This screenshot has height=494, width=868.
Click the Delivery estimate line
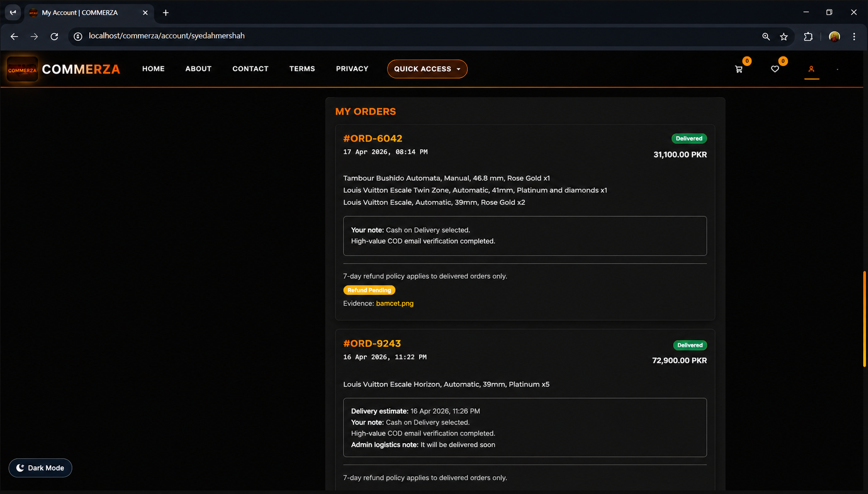[x=415, y=411]
